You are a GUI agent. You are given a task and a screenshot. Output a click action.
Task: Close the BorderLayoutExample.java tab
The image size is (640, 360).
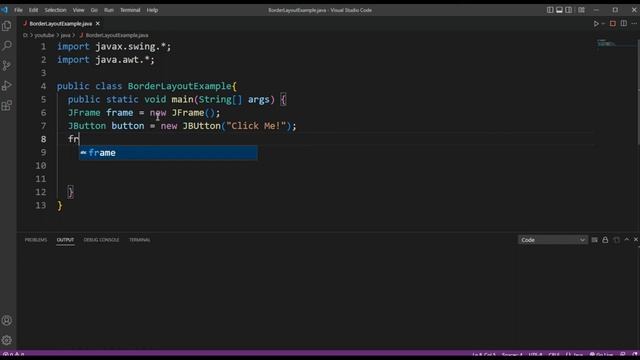pos(98,24)
